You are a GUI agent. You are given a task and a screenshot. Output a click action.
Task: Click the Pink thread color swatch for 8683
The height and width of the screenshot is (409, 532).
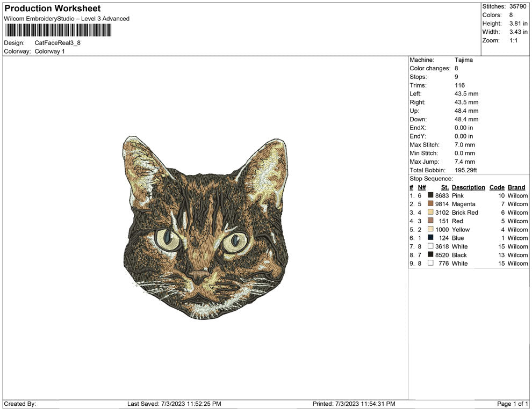pos(430,195)
